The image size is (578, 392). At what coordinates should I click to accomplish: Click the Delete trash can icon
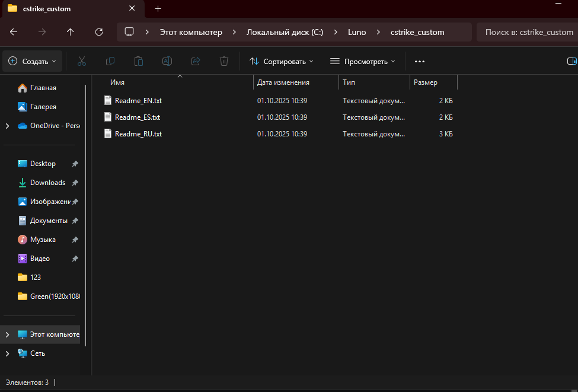point(224,61)
